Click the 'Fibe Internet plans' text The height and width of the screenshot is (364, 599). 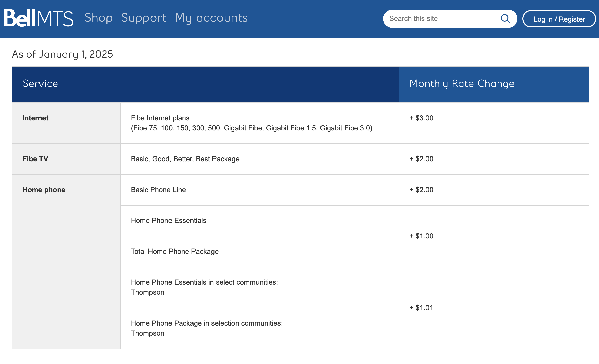[x=160, y=118]
